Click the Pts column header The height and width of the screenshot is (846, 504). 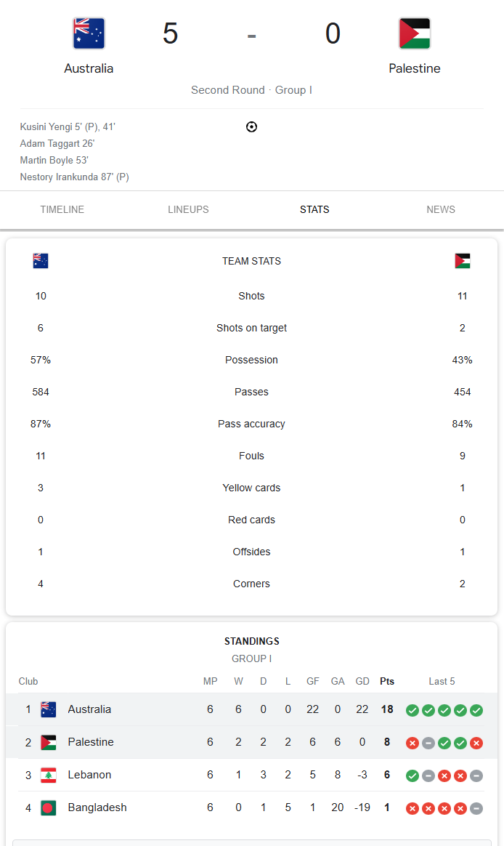point(387,682)
